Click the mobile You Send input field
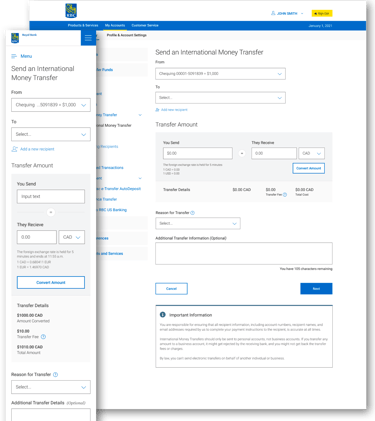Image resolution: width=375 pixels, height=421 pixels. pyautogui.click(x=51, y=197)
